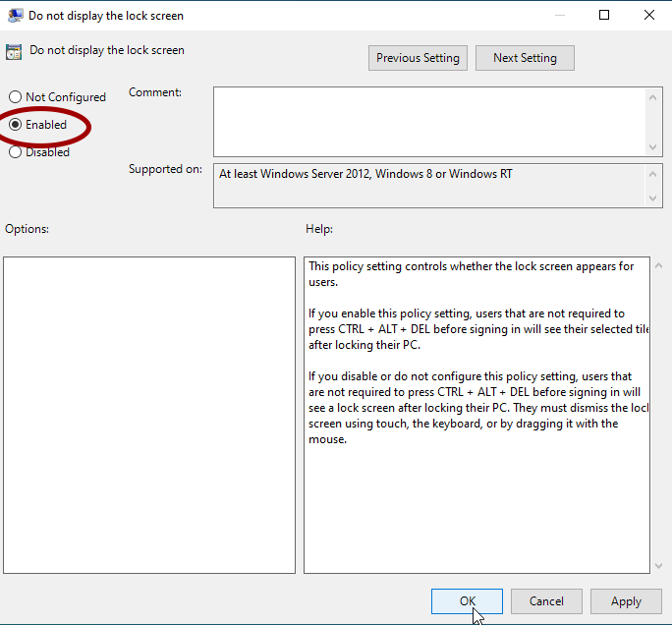Click the Cancel button
The image size is (672, 625).
(x=546, y=601)
